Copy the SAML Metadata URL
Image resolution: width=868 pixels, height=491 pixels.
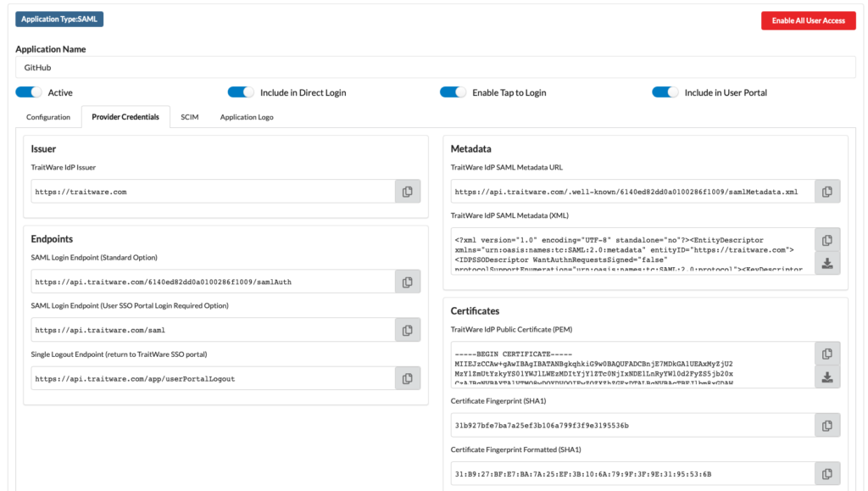coord(827,192)
